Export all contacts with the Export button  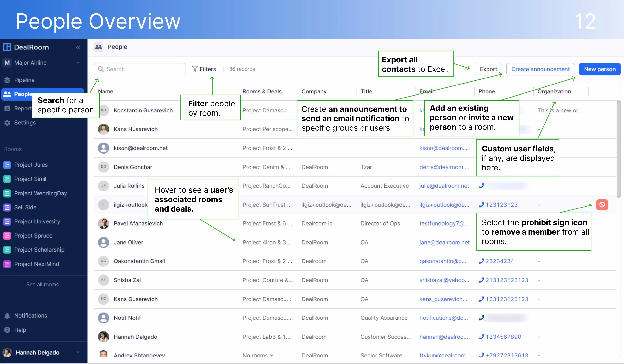(x=488, y=69)
